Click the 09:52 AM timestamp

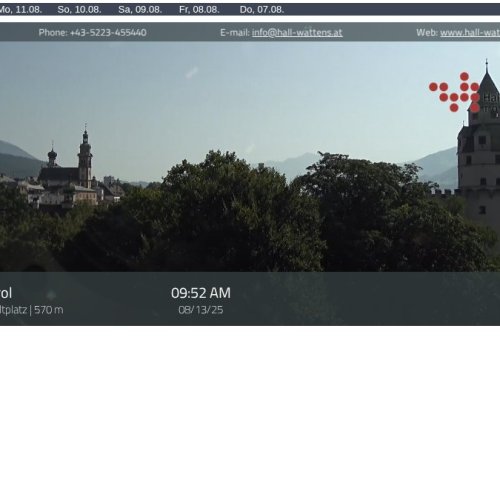tap(201, 293)
